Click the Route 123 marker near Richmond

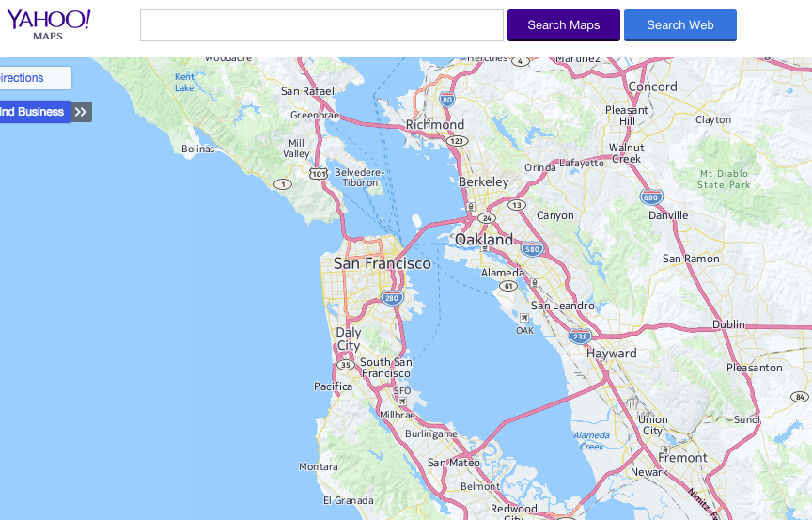tap(457, 141)
